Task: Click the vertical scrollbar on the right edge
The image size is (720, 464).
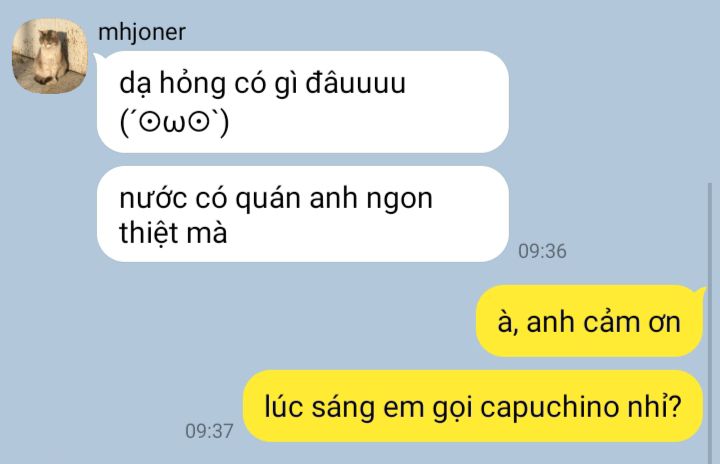Action: coord(710,323)
